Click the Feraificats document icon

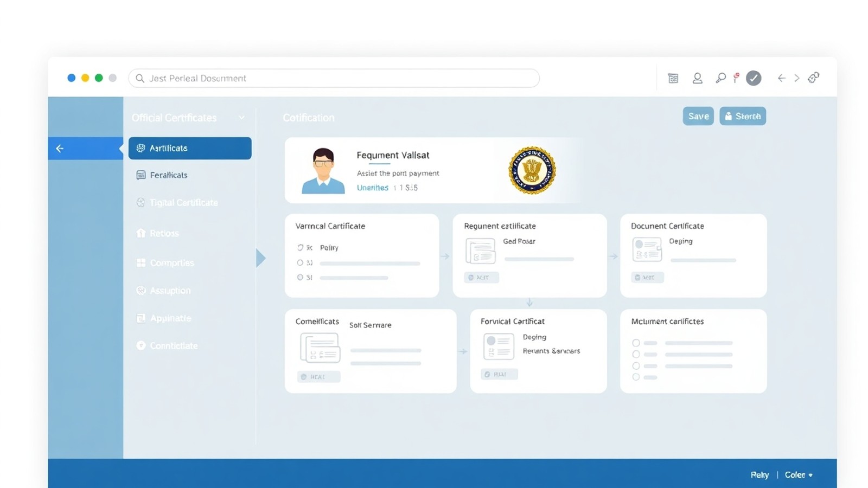[141, 175]
